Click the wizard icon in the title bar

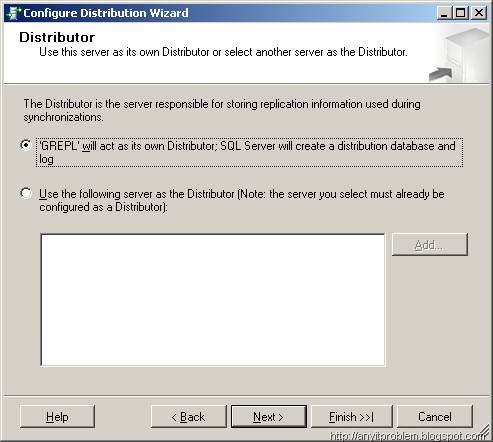click(13, 13)
